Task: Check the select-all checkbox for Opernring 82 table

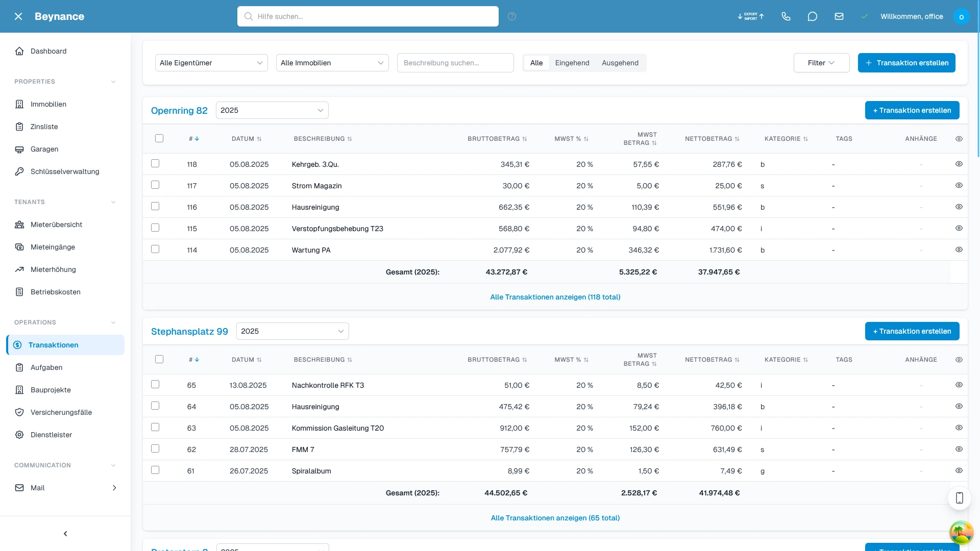Action: 160,138
